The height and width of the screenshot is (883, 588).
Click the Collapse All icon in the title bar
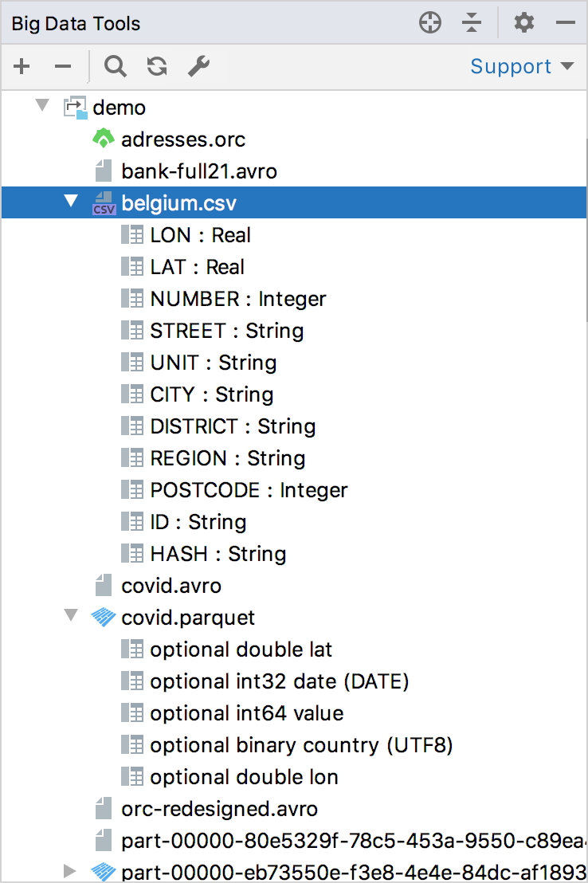[472, 22]
